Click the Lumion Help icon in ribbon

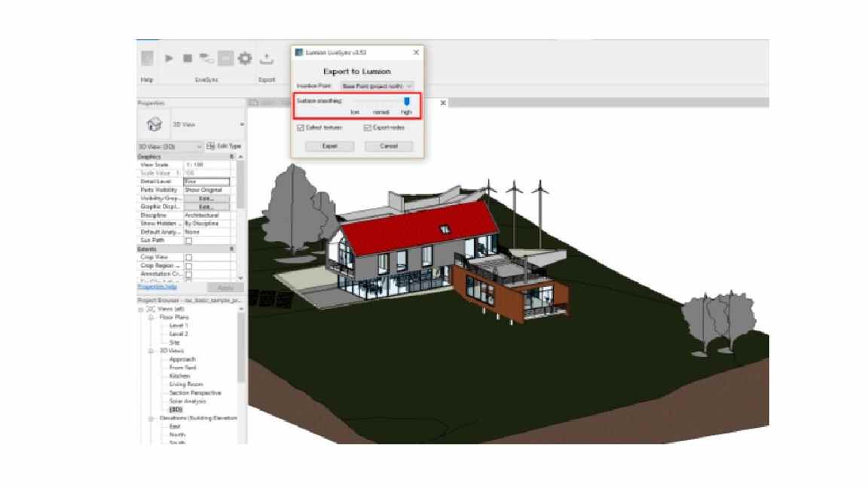point(148,58)
